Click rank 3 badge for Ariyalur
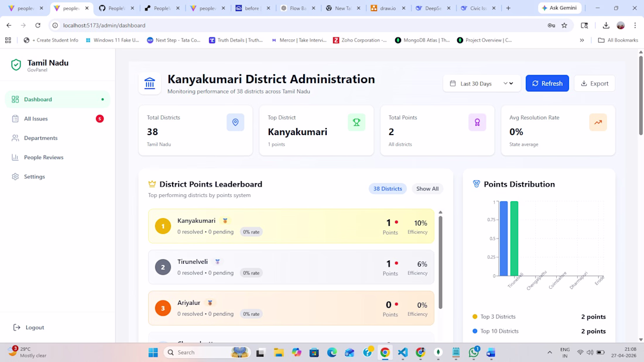 click(x=163, y=308)
